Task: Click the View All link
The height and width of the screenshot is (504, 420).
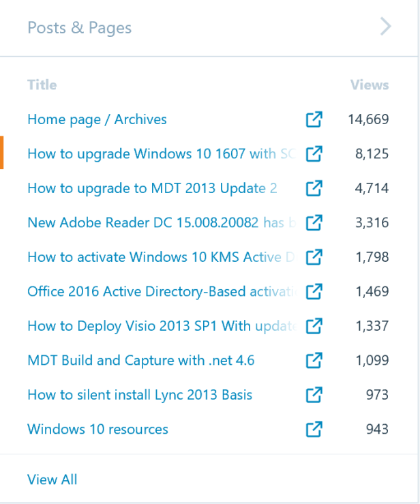Action: [x=52, y=479]
